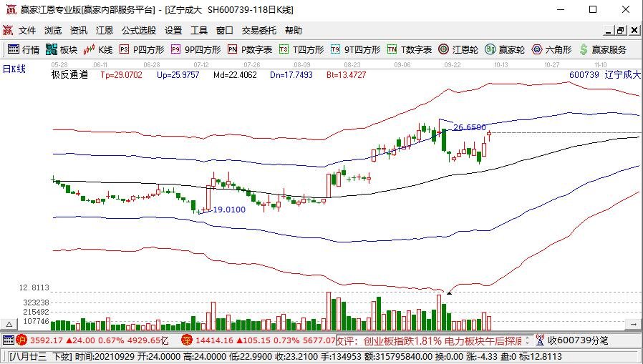The height and width of the screenshot is (364, 643).
Task: Open the 资讯 menu
Action: pyautogui.click(x=78, y=30)
